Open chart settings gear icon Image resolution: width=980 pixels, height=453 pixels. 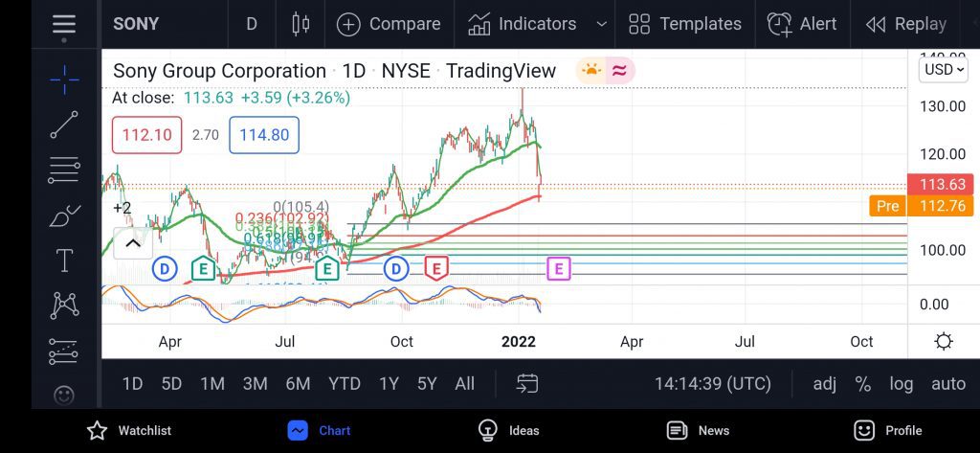click(x=943, y=342)
